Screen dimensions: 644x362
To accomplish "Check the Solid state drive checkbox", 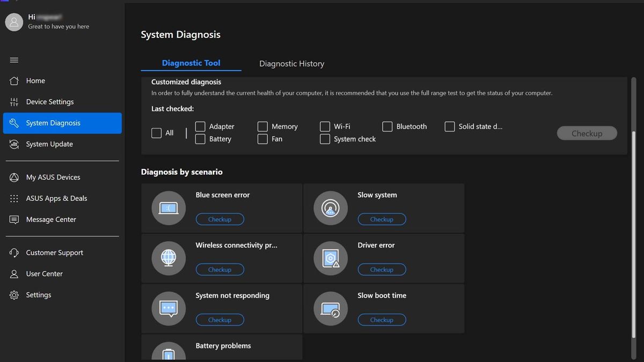I will (x=450, y=127).
